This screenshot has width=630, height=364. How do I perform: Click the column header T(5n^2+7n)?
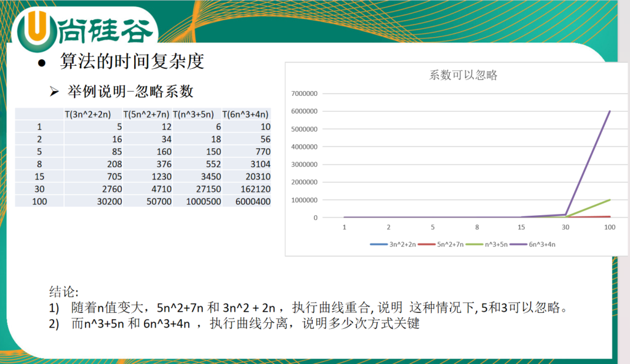[x=146, y=114]
